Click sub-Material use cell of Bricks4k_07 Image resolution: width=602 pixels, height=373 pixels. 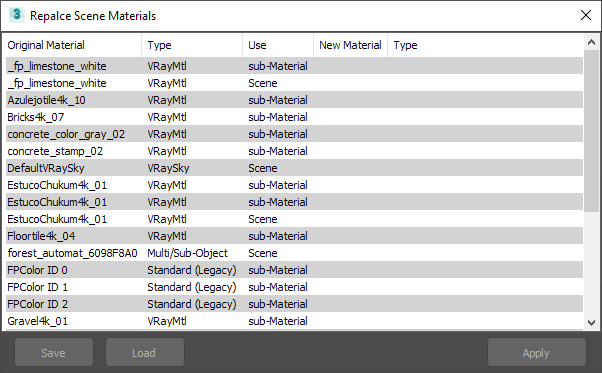[x=278, y=117]
